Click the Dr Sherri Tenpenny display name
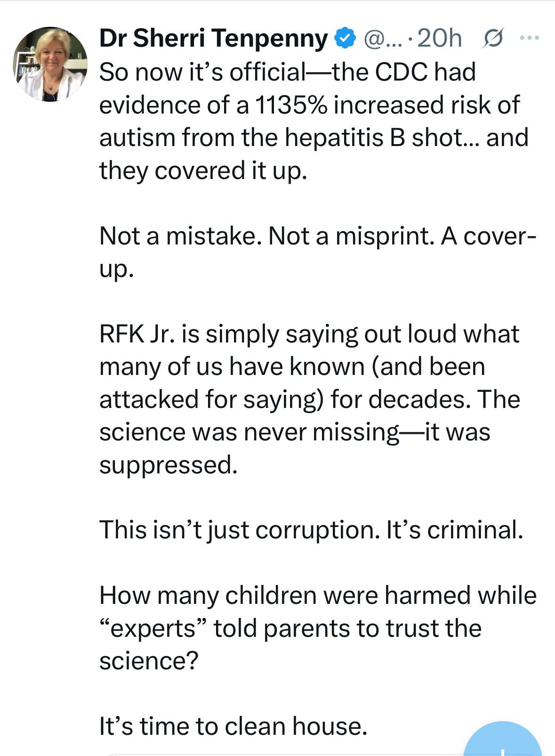555x756 pixels. (x=213, y=39)
